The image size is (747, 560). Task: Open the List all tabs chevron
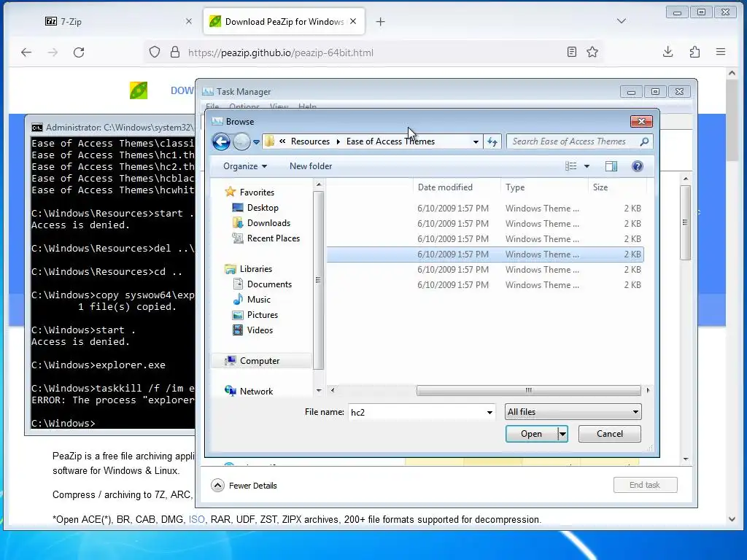622,21
